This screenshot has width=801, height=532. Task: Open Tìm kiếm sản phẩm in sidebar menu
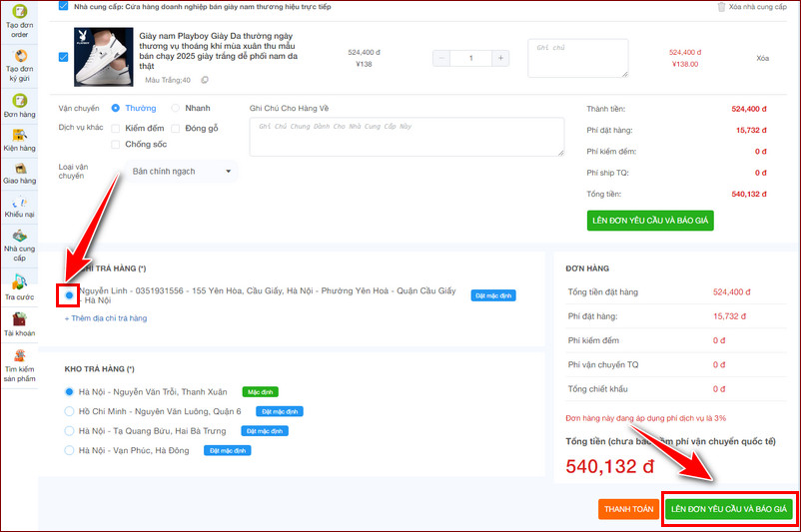click(19, 361)
